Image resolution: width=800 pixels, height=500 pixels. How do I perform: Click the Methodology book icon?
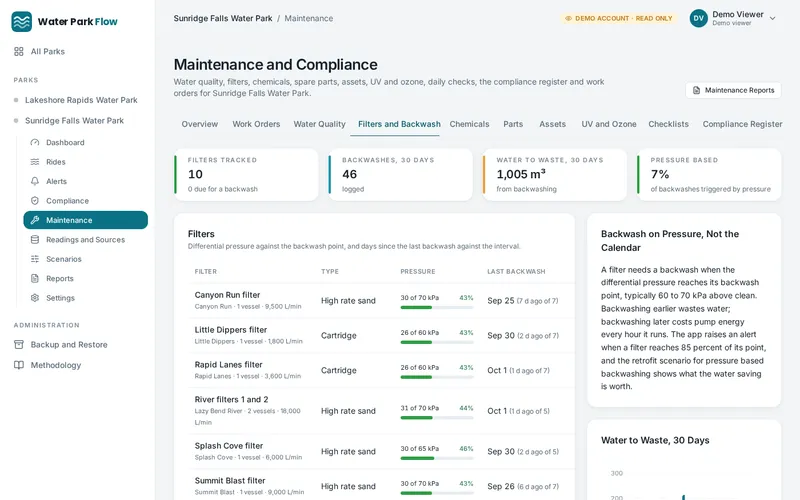point(19,365)
